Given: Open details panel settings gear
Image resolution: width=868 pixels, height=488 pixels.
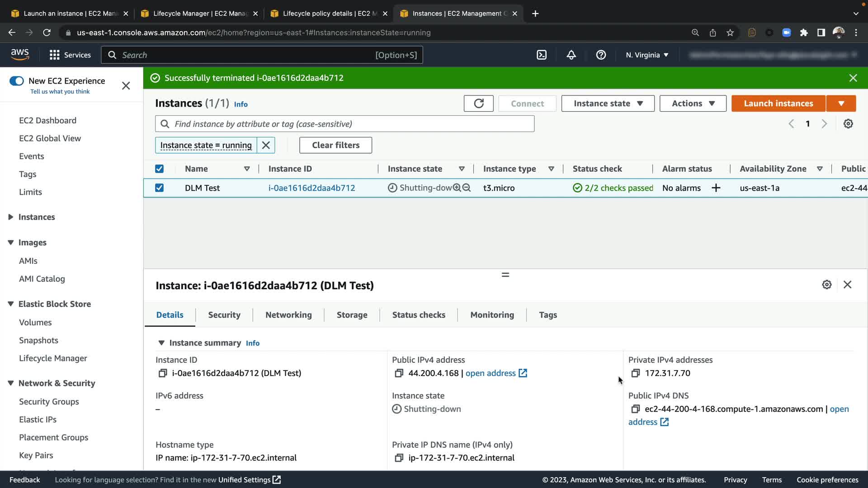Looking at the screenshot, I should click(826, 285).
